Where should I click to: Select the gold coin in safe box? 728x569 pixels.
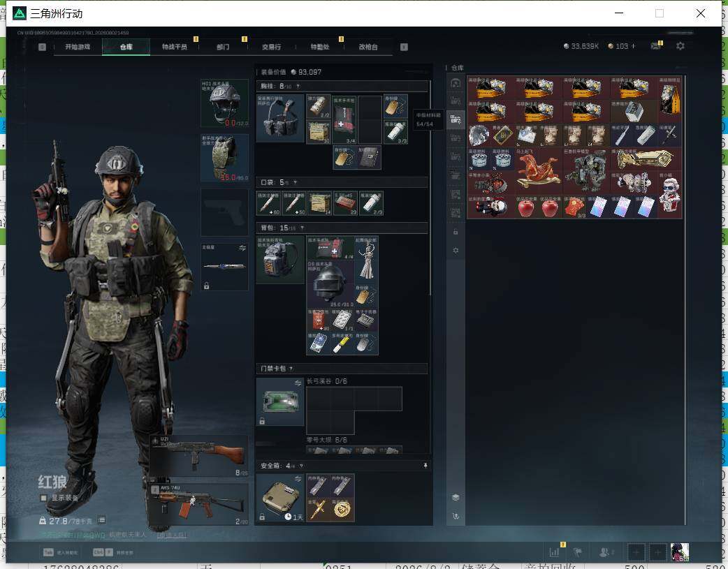pos(342,510)
